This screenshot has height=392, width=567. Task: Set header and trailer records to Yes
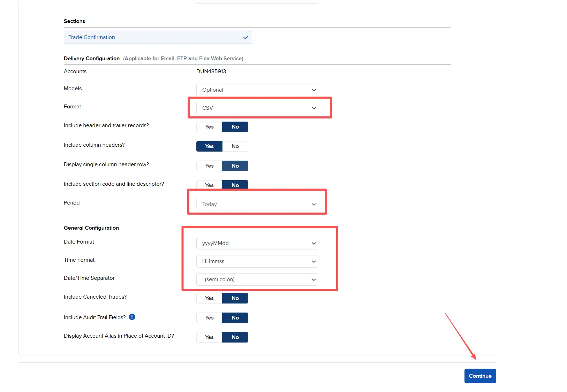point(209,127)
